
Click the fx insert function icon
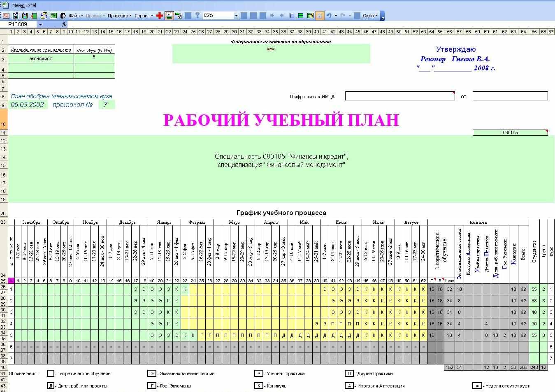(x=64, y=25)
